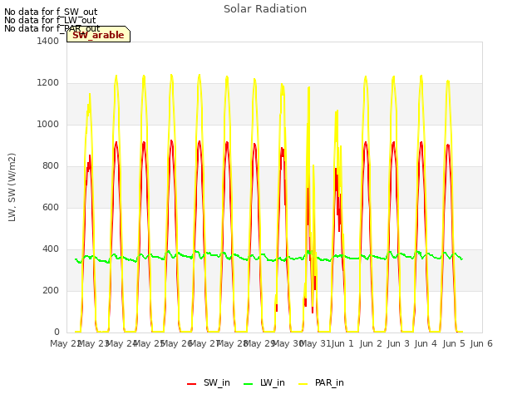The image size is (532, 399).
Task: Click the Jun 6 x-axis date label
Action: click(481, 343)
